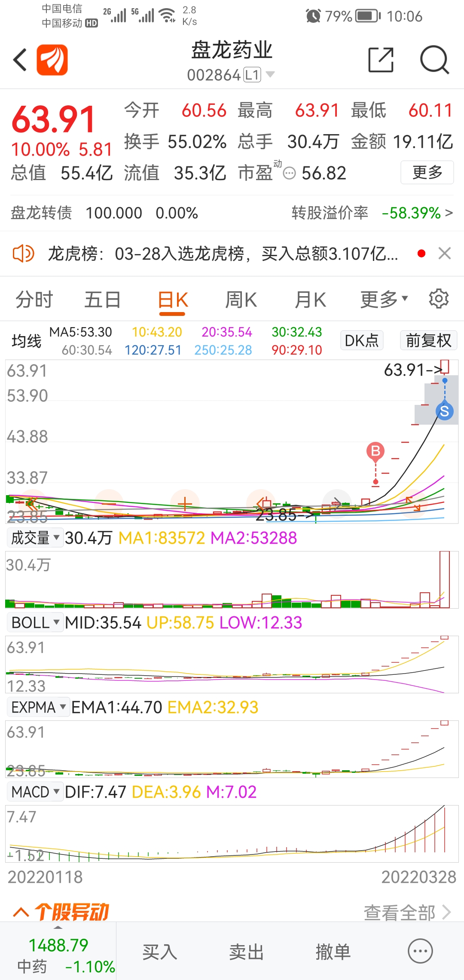Tap the start date 20220118
This screenshot has height=980, width=464.
[45, 877]
